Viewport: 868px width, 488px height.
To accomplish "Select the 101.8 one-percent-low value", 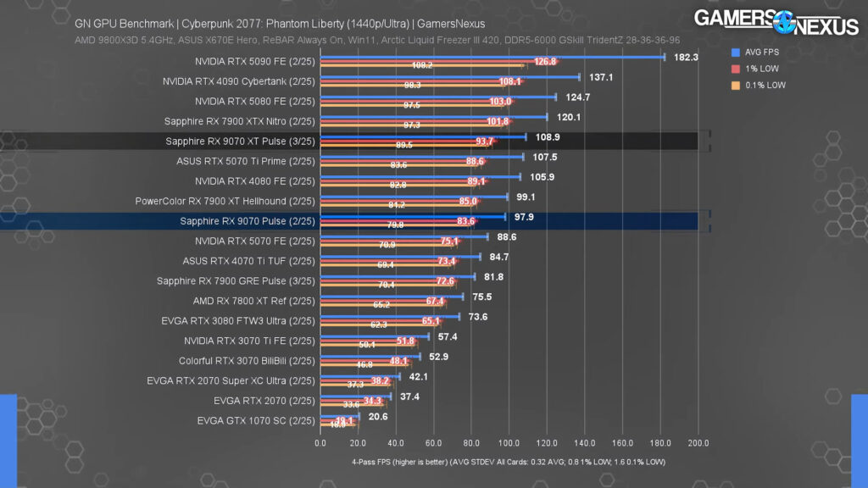I will (x=498, y=121).
